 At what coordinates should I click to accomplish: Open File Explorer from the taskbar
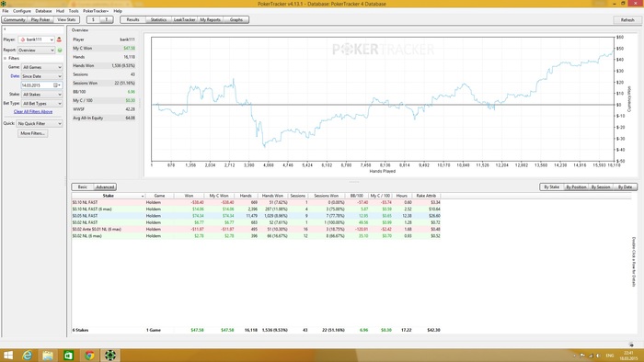pos(48,356)
